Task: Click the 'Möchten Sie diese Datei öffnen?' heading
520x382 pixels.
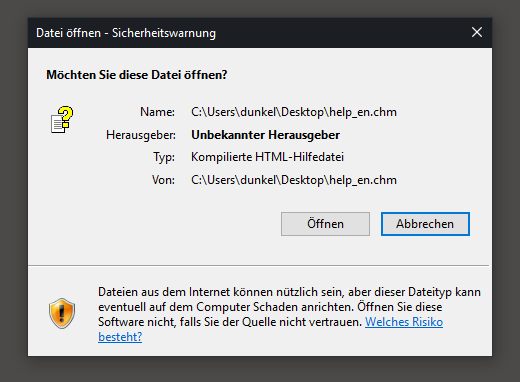Action: pos(137,75)
